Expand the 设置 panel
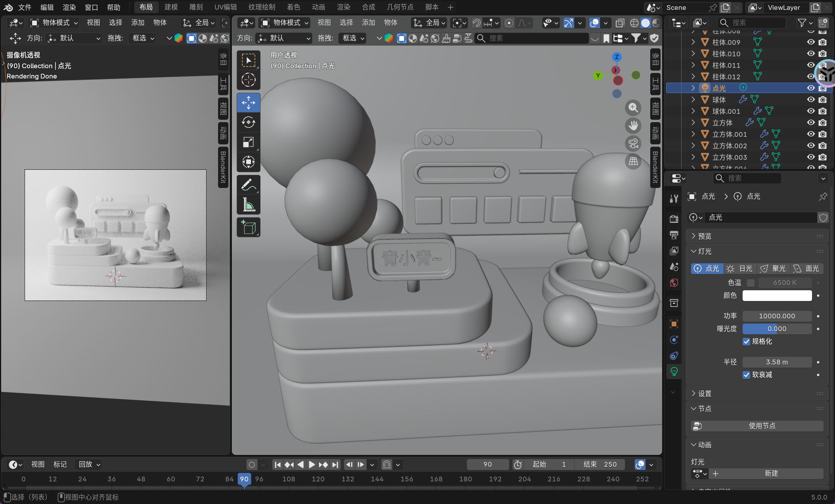The image size is (835, 504). [x=704, y=393]
